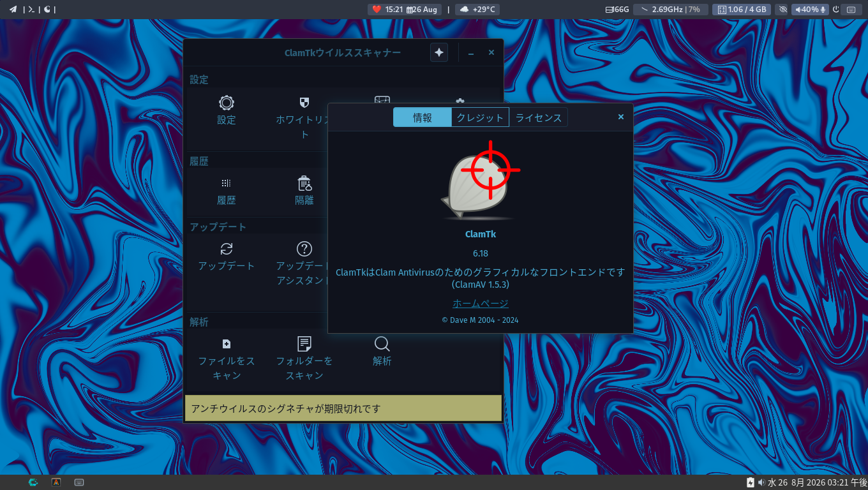
Task: Open the +29°C weather widget
Action: click(x=479, y=9)
